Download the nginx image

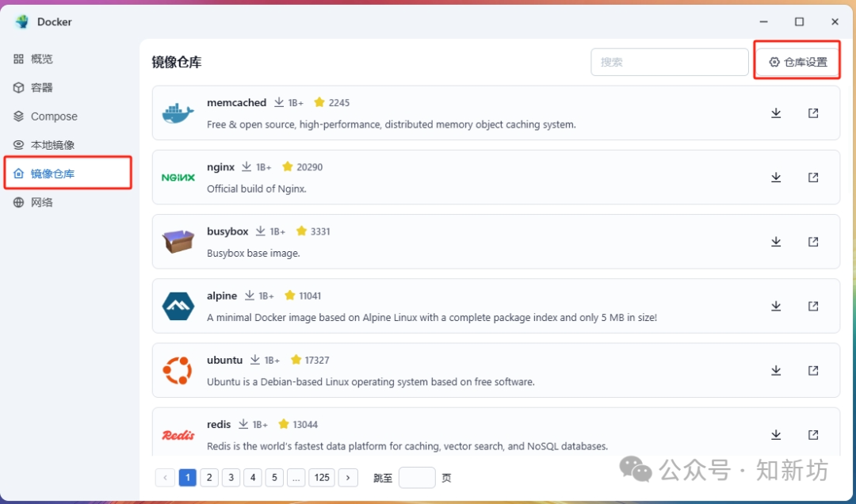(x=776, y=178)
